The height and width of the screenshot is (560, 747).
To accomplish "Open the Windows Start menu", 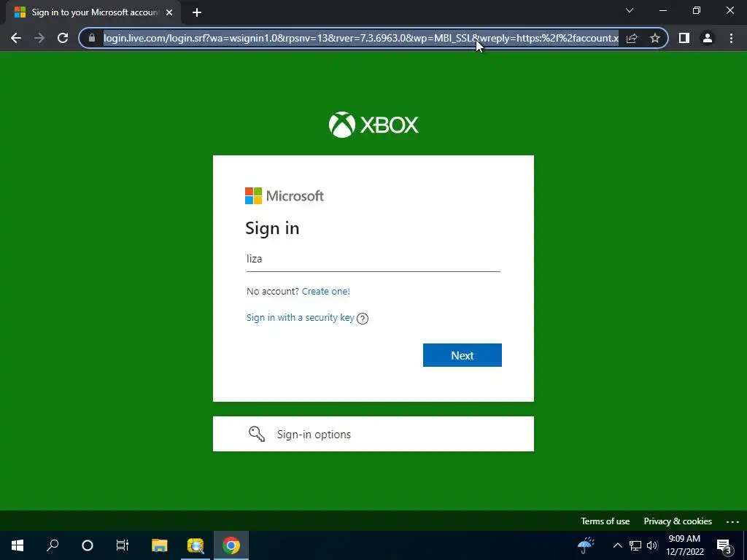I will [x=18, y=545].
